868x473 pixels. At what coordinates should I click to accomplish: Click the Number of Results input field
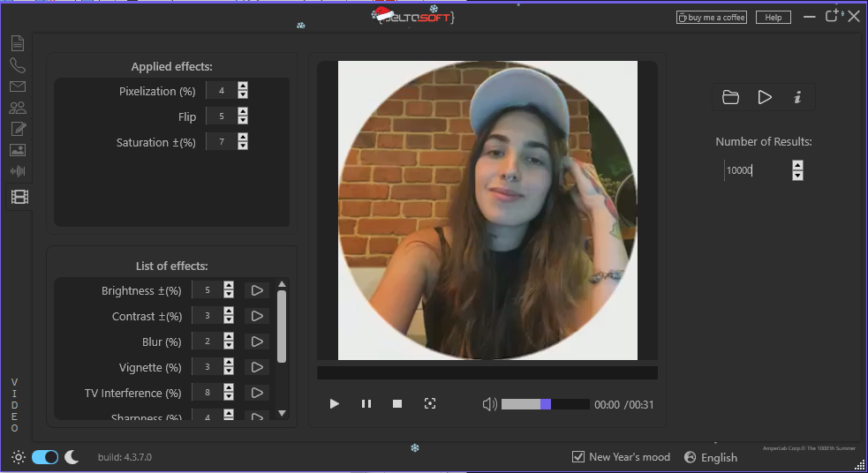[x=755, y=170]
